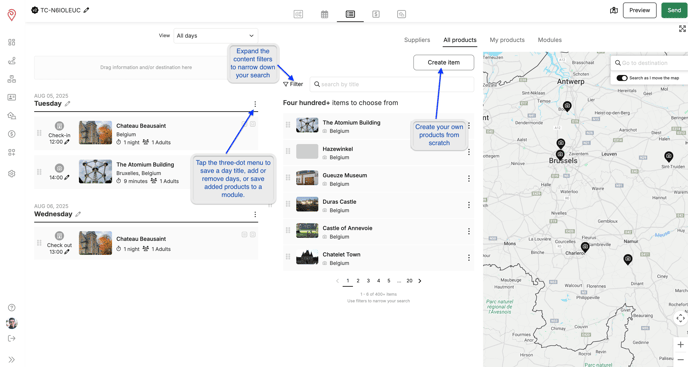Select the list view icon in top toolbar

350,14
